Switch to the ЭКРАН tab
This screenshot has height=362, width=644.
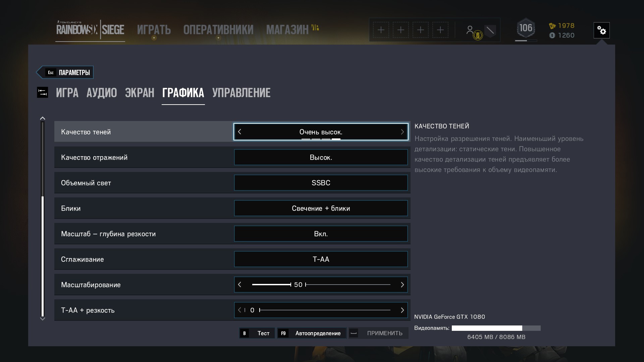point(140,93)
